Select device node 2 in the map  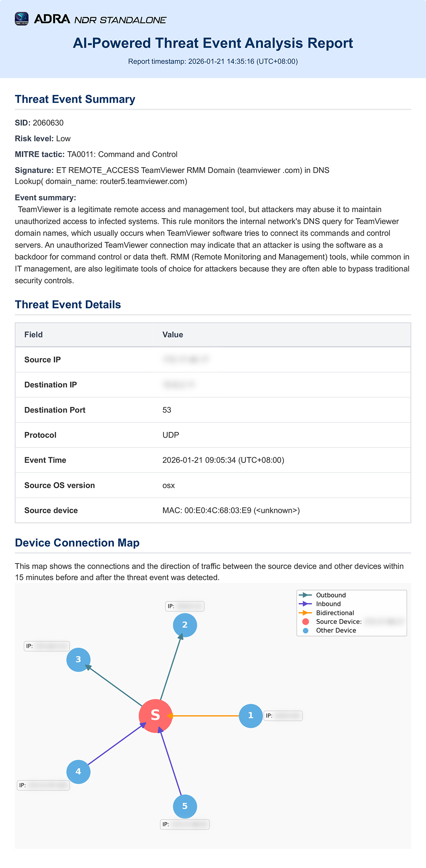pos(185,625)
